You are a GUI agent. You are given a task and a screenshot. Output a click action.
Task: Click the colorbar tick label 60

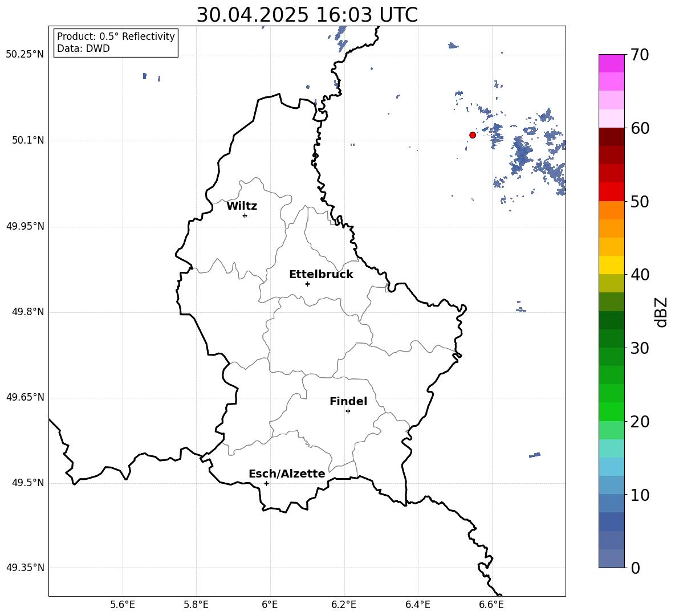[640, 128]
